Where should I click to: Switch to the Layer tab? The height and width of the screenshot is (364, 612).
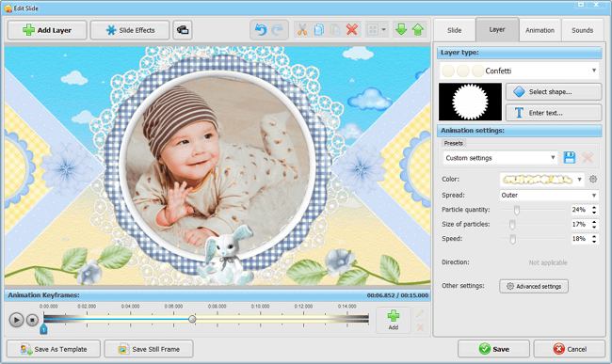[497, 29]
